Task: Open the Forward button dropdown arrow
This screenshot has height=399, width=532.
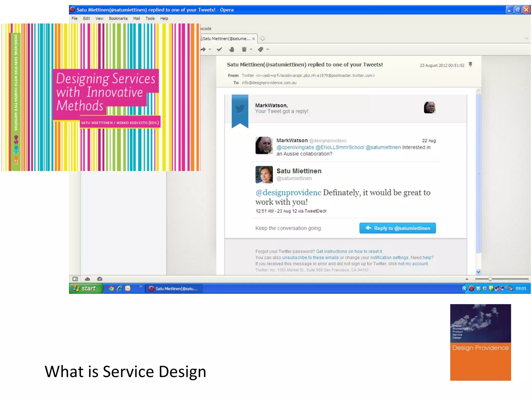Action: [x=210, y=49]
